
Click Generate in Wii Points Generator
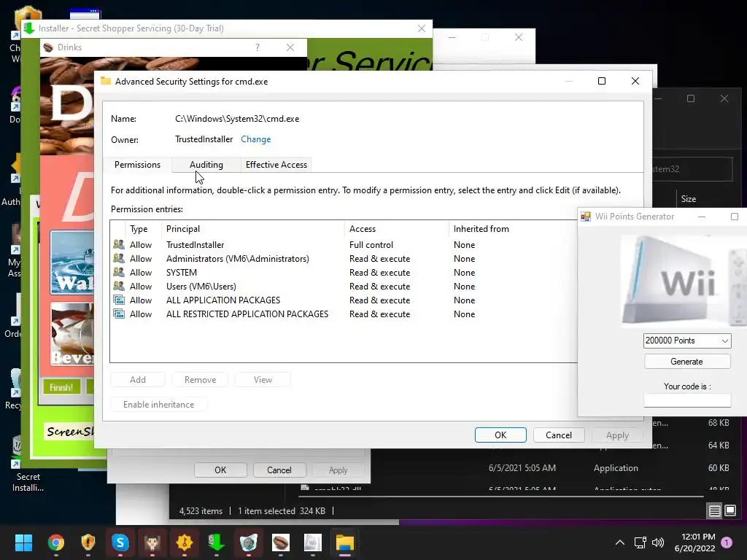(687, 362)
